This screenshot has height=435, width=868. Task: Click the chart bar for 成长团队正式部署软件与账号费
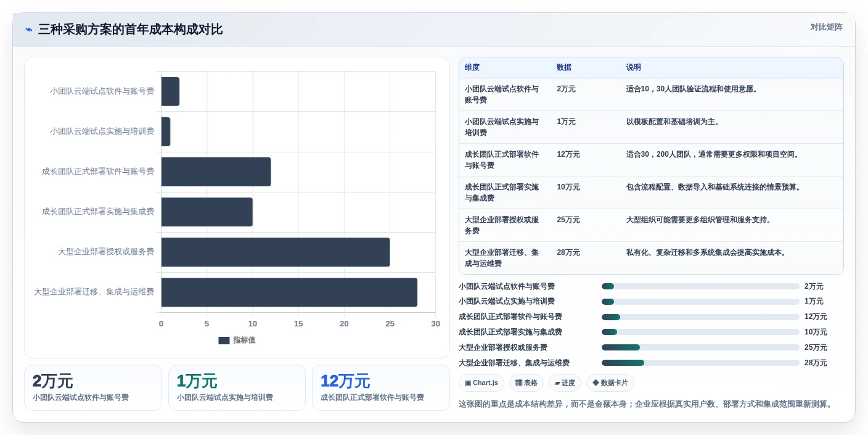click(x=216, y=172)
